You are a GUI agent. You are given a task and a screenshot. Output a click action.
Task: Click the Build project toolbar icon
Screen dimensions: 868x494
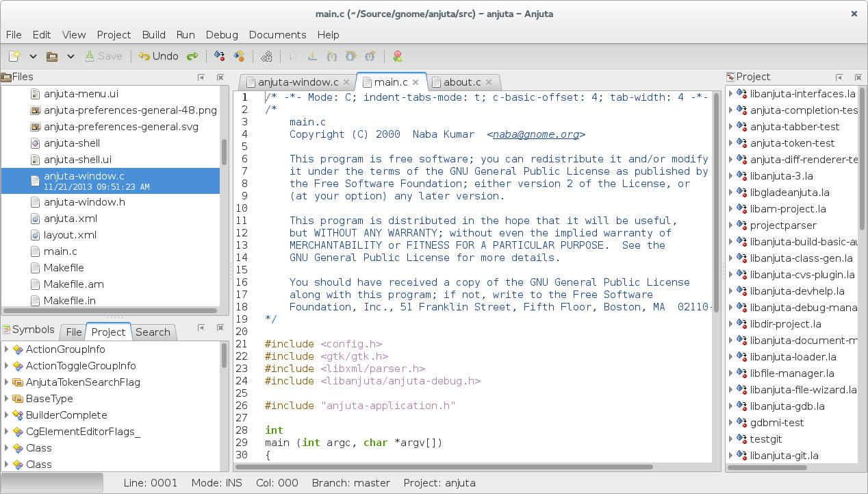(x=239, y=56)
